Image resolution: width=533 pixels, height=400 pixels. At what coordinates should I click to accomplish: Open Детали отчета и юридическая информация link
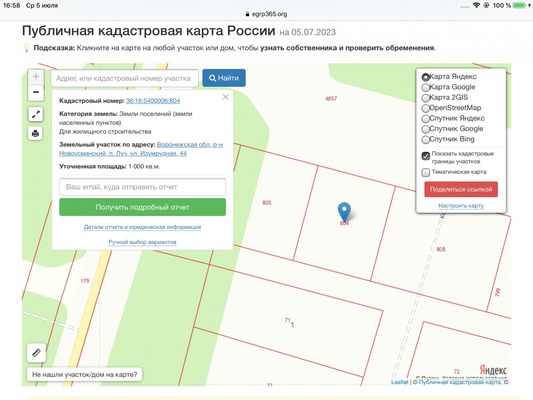point(142,227)
